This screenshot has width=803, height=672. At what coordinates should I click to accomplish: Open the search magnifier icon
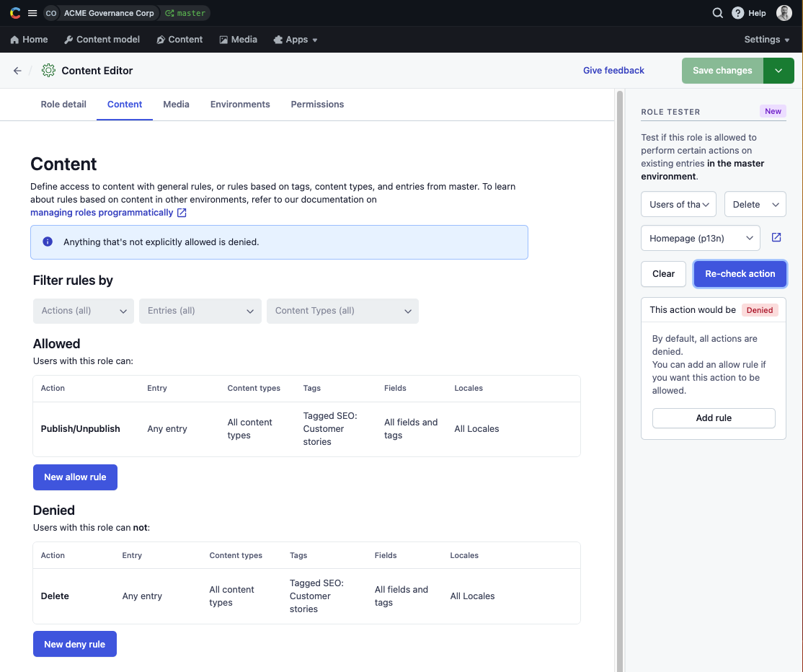pyautogui.click(x=717, y=13)
